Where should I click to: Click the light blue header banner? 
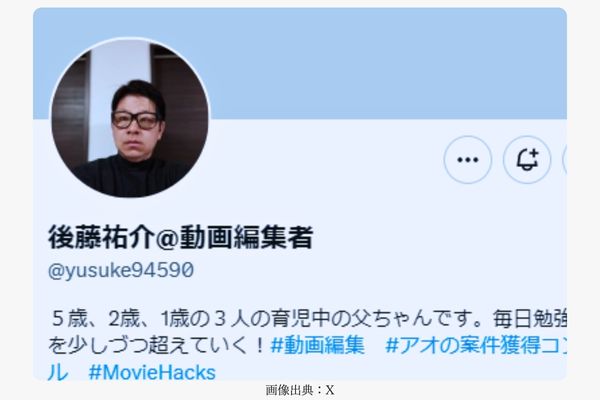[300, 63]
